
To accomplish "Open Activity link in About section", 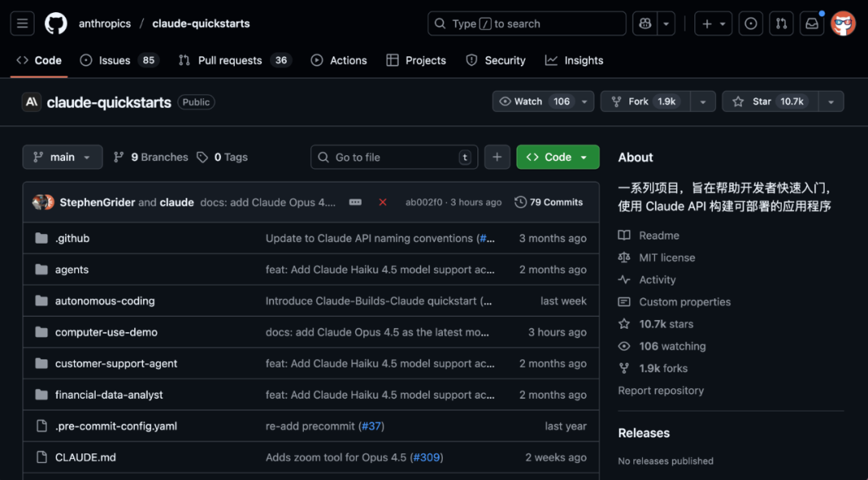I will point(646,280).
